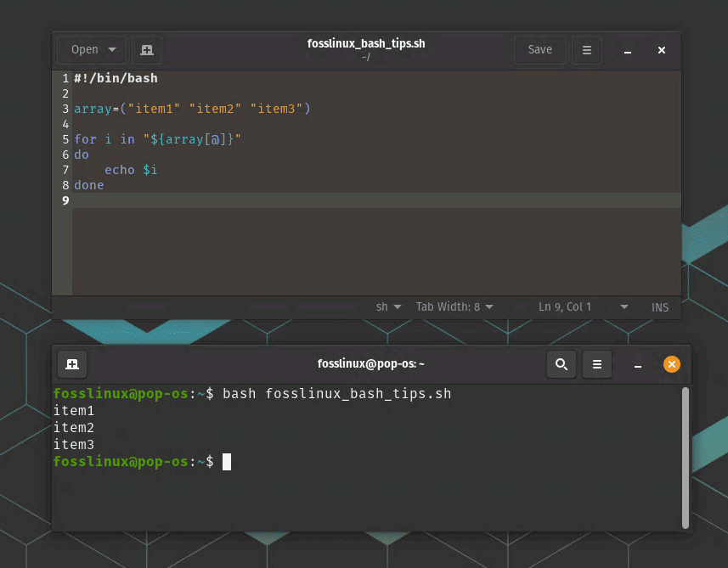Expand the Open recent files dropdown arrow
The height and width of the screenshot is (568, 728).
click(x=112, y=49)
